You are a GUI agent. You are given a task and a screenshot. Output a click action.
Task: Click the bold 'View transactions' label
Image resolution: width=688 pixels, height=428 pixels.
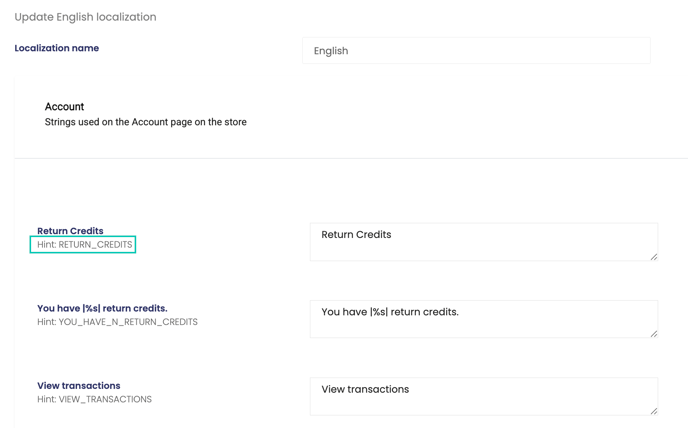pos(78,385)
